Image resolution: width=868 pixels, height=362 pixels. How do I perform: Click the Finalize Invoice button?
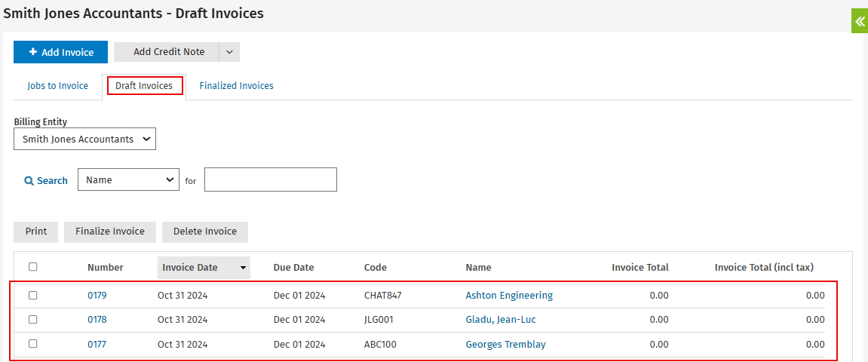110,232
